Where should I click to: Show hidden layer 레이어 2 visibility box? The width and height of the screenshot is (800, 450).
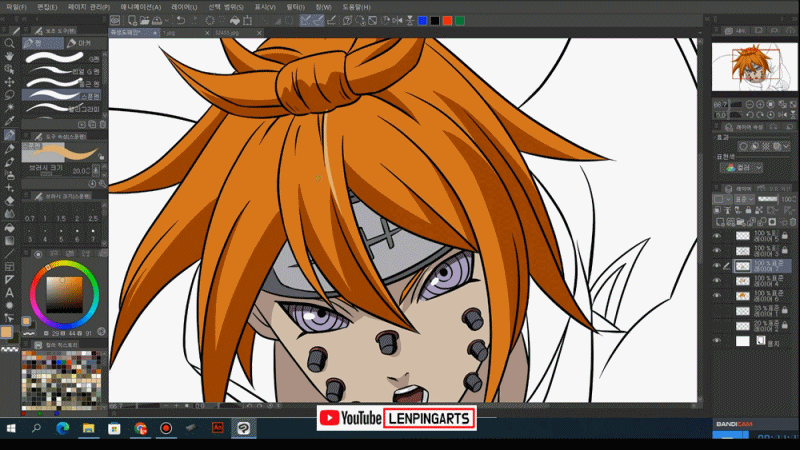pos(717,325)
